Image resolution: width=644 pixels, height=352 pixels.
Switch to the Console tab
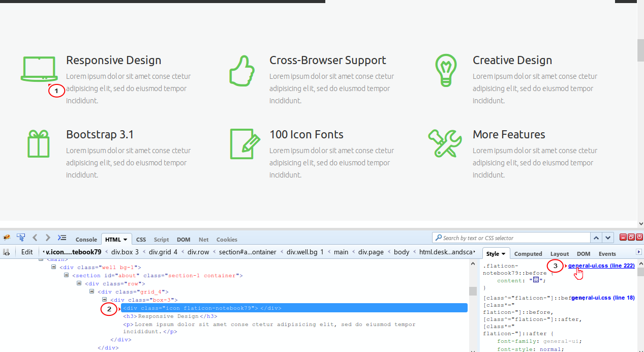pyautogui.click(x=86, y=239)
